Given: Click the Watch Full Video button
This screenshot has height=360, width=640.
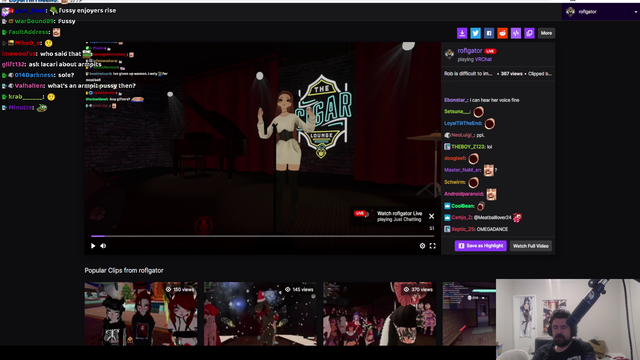Looking at the screenshot, I should click(531, 246).
